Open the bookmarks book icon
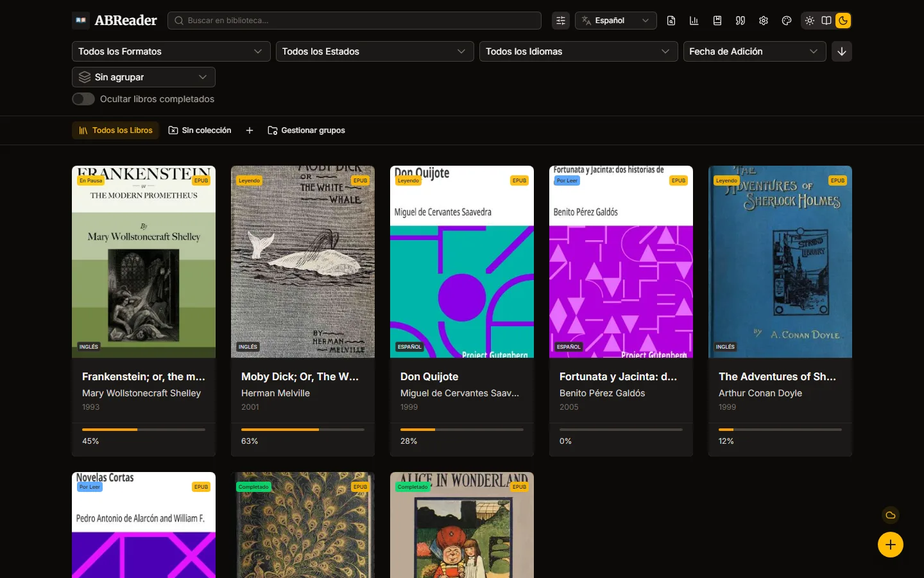The image size is (924, 578). click(x=717, y=21)
